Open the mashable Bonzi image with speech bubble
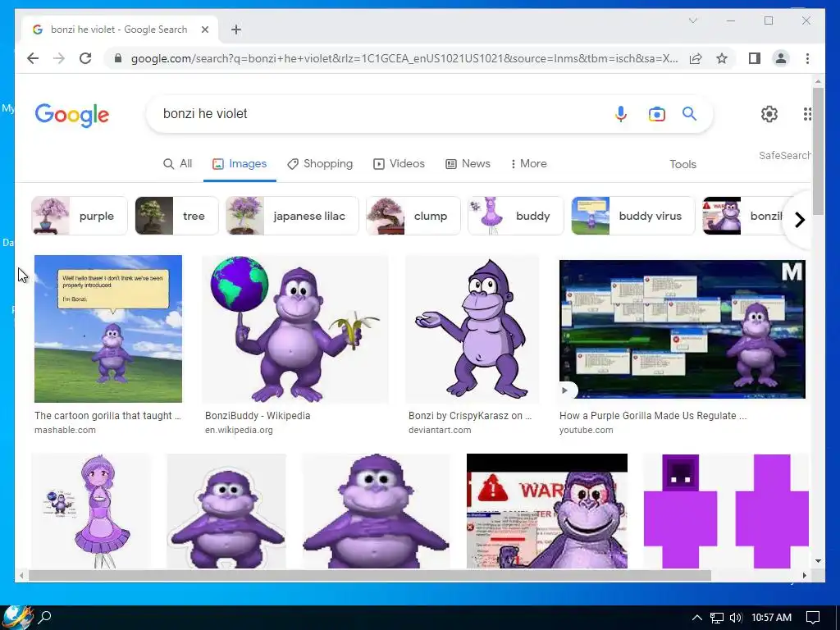 [108, 328]
